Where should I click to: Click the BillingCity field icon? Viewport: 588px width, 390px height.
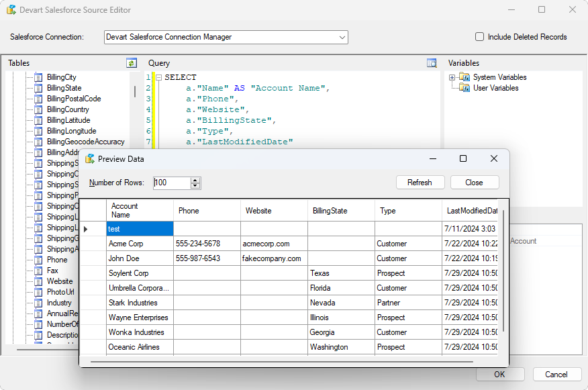(x=38, y=77)
